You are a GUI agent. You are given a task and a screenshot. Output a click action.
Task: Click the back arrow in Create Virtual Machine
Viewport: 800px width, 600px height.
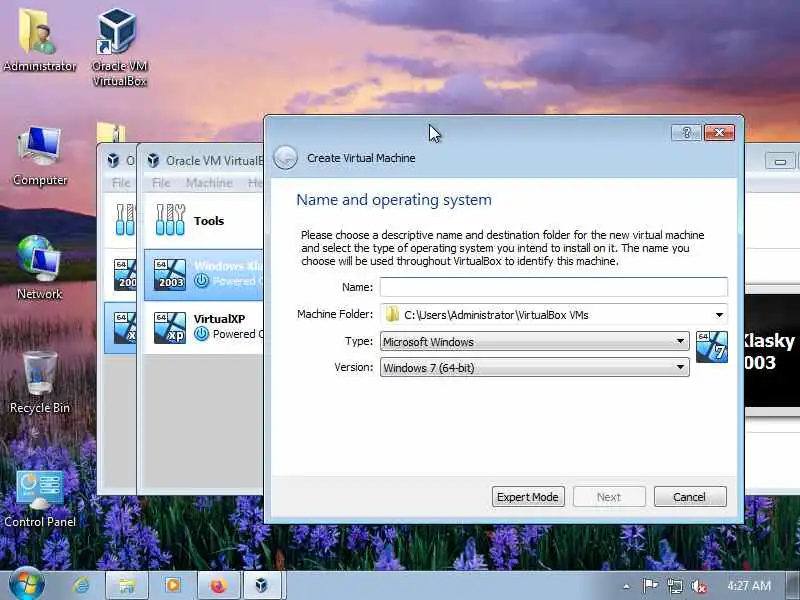click(285, 158)
